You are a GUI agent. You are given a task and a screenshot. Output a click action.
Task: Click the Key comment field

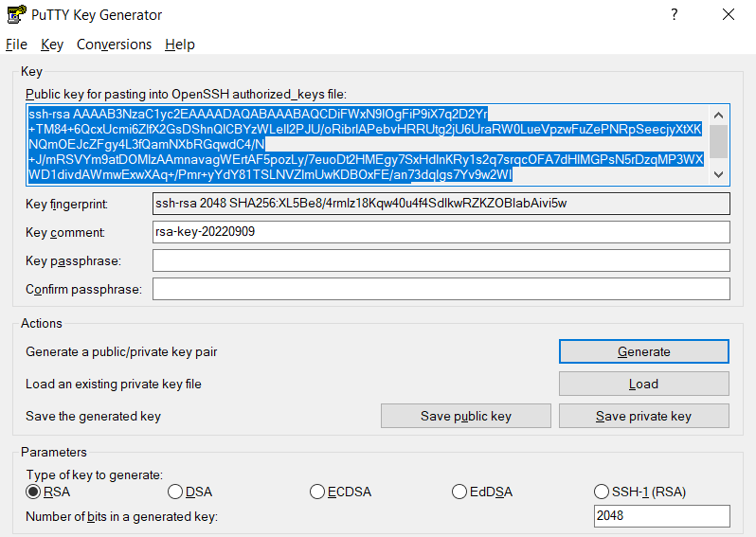pyautogui.click(x=441, y=232)
